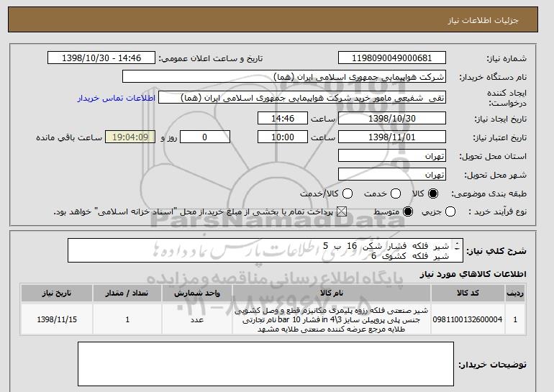Click the buyer organization name field
This screenshot has height=392, width=554.
[284, 77]
